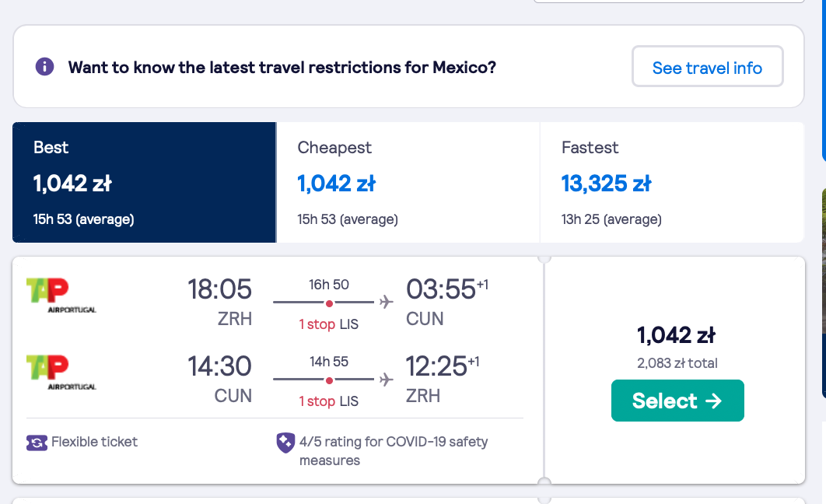Click the red stop dot on outbound flight
The image size is (826, 504).
tap(329, 303)
